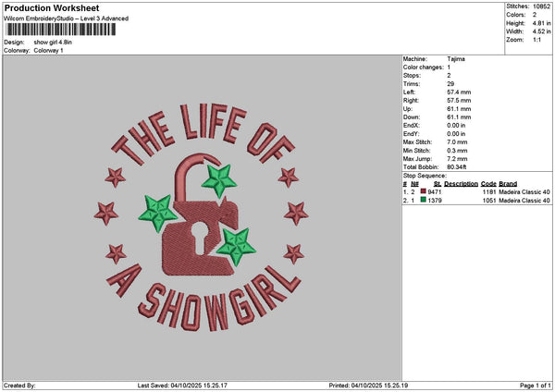The image size is (555, 392).
Task: Click the design name 'show girl 4.8in'
Action: tap(53, 43)
